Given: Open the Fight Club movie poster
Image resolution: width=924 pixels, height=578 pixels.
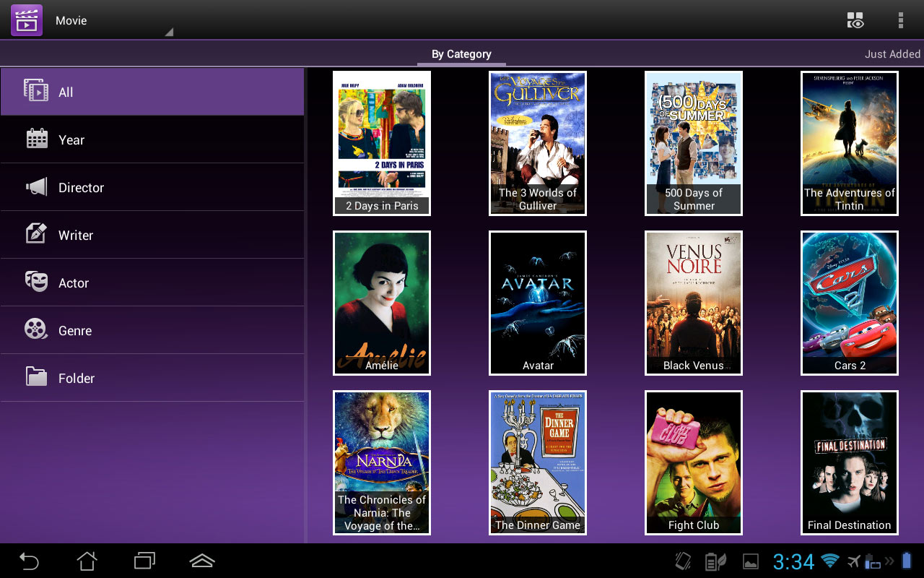Looking at the screenshot, I should click(694, 462).
